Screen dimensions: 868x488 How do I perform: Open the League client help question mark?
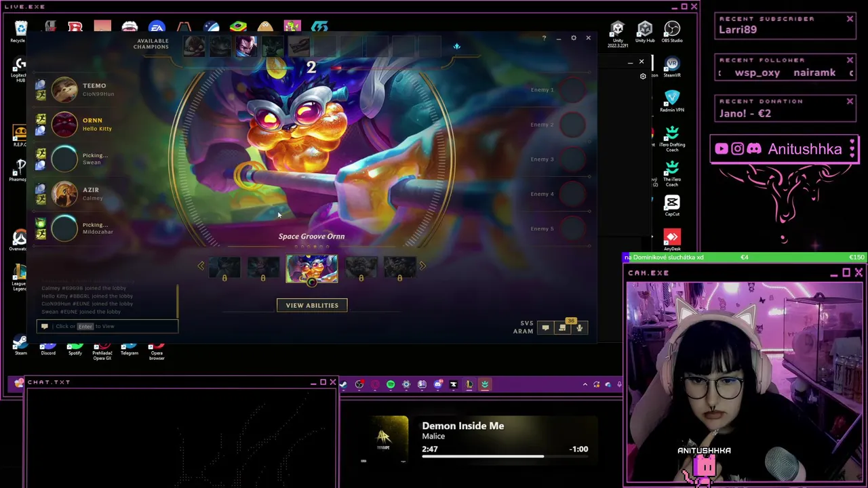click(x=544, y=38)
